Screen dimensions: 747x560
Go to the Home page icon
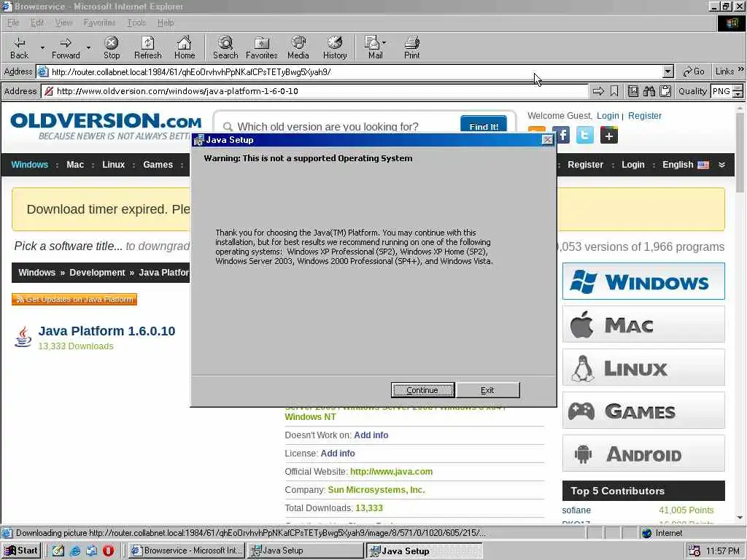click(x=185, y=47)
